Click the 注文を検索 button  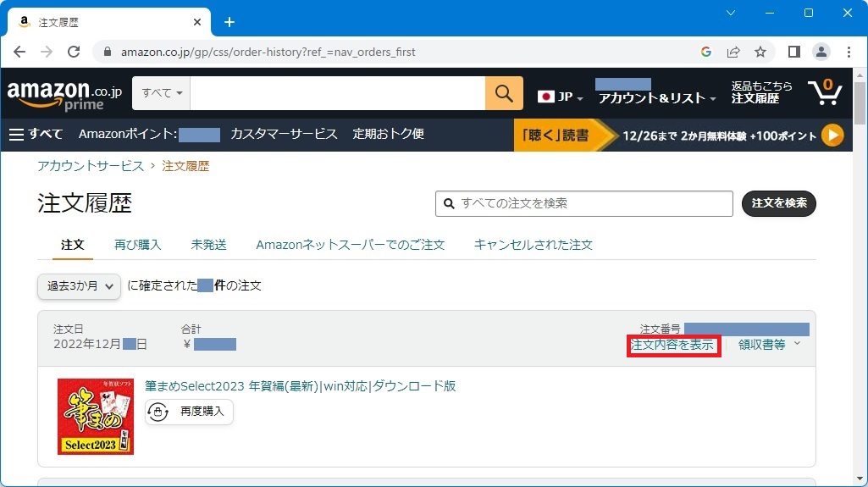coord(779,203)
